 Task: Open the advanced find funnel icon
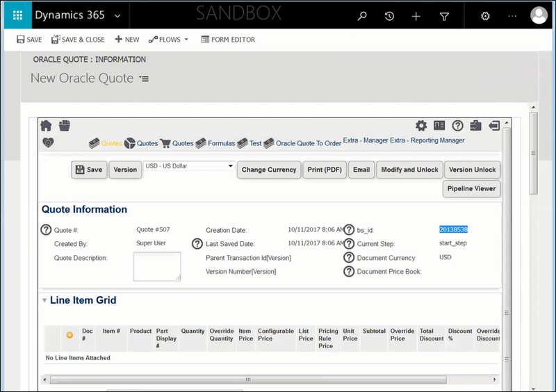(x=444, y=16)
